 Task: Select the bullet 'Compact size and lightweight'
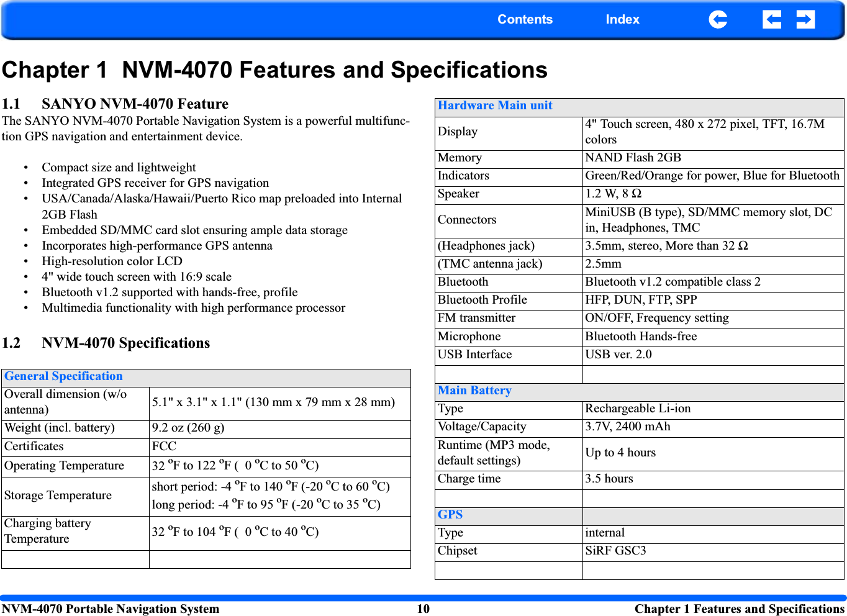[119, 167]
